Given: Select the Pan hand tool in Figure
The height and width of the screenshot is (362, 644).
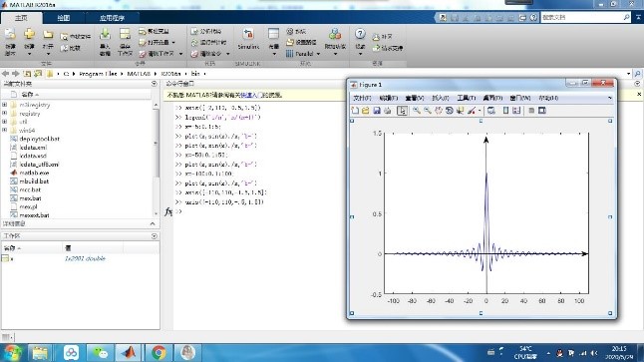Looking at the screenshot, I should pos(439,111).
